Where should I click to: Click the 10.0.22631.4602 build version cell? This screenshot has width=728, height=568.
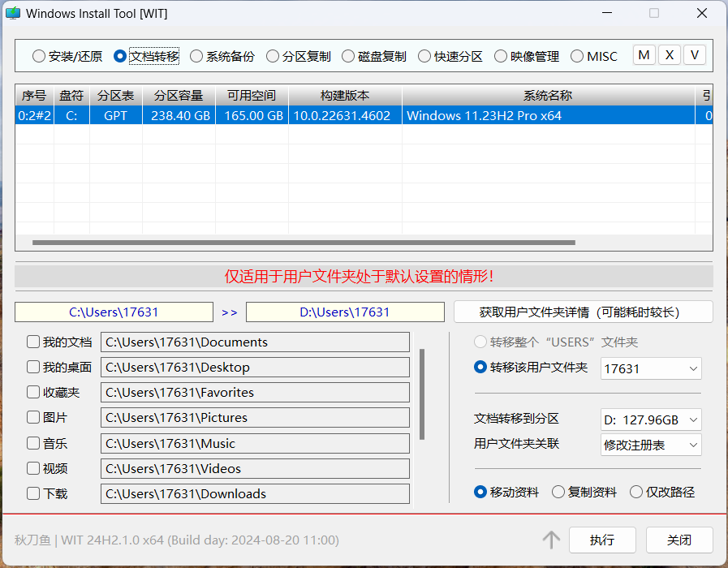pyautogui.click(x=345, y=115)
